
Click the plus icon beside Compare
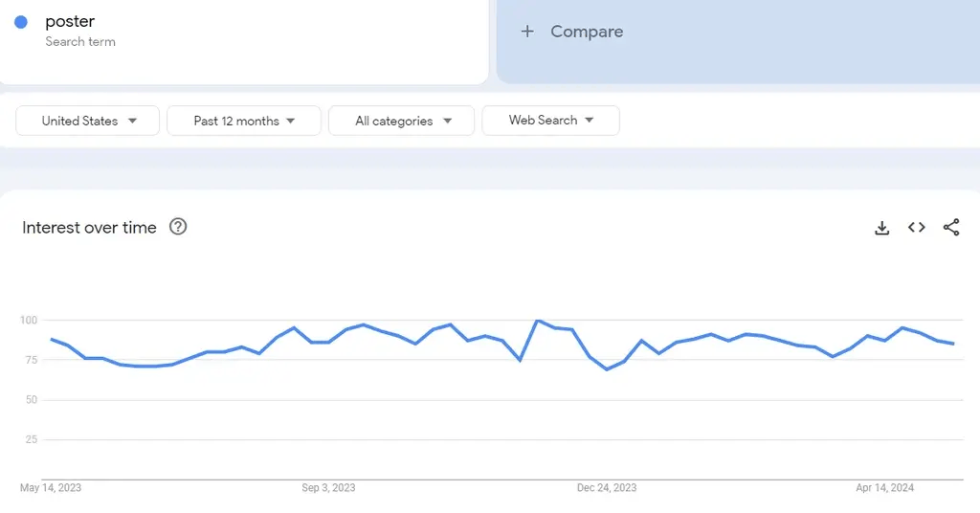[x=527, y=32]
